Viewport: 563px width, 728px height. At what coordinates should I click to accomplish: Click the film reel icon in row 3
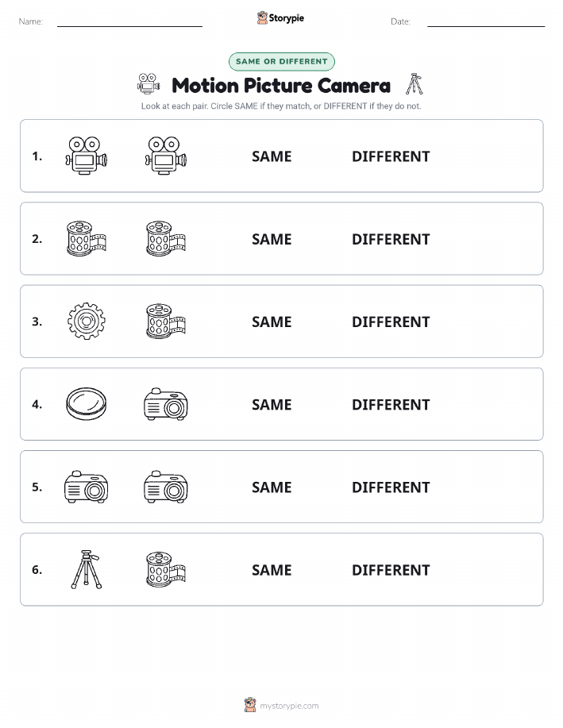[166, 322]
